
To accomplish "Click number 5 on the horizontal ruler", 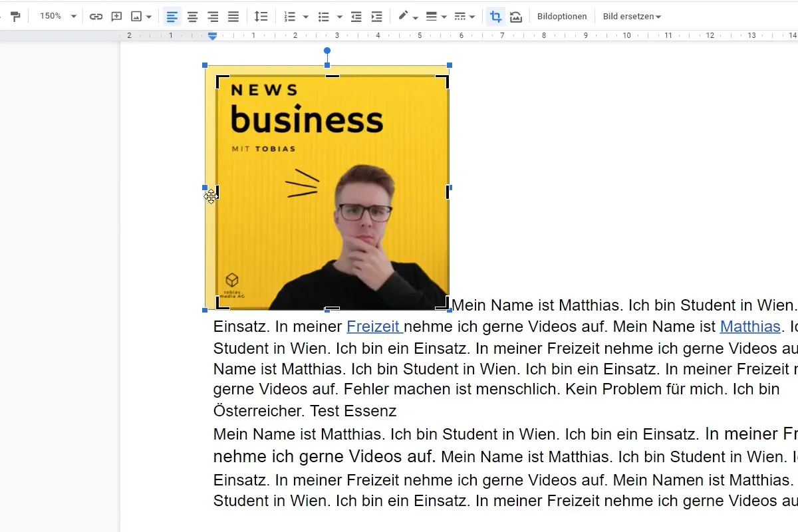I will pyautogui.click(x=420, y=36).
